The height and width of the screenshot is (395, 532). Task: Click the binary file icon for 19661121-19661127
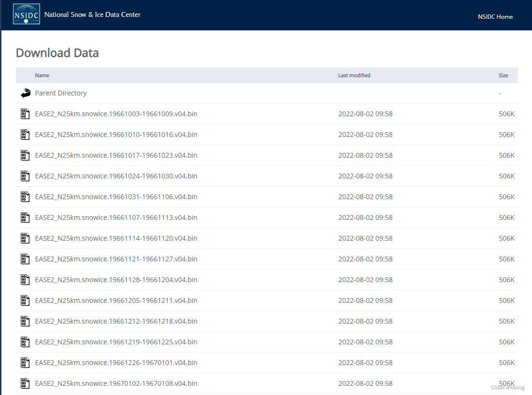point(25,259)
